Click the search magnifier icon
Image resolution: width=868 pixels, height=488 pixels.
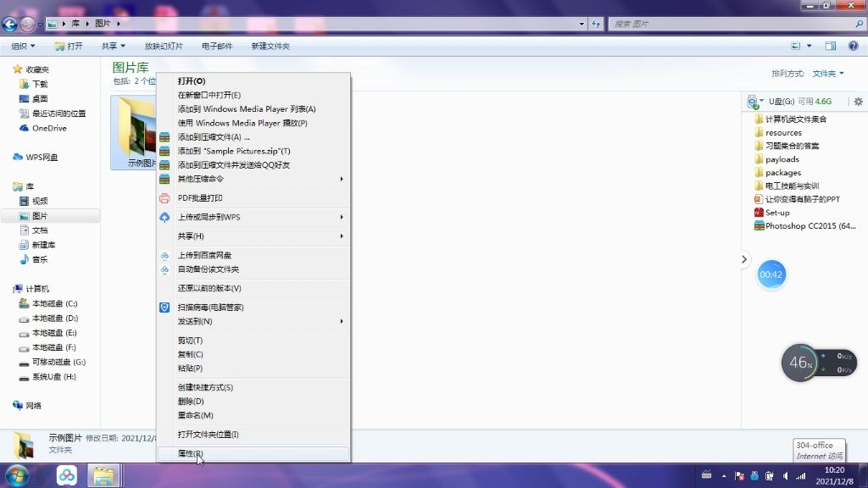(x=860, y=24)
